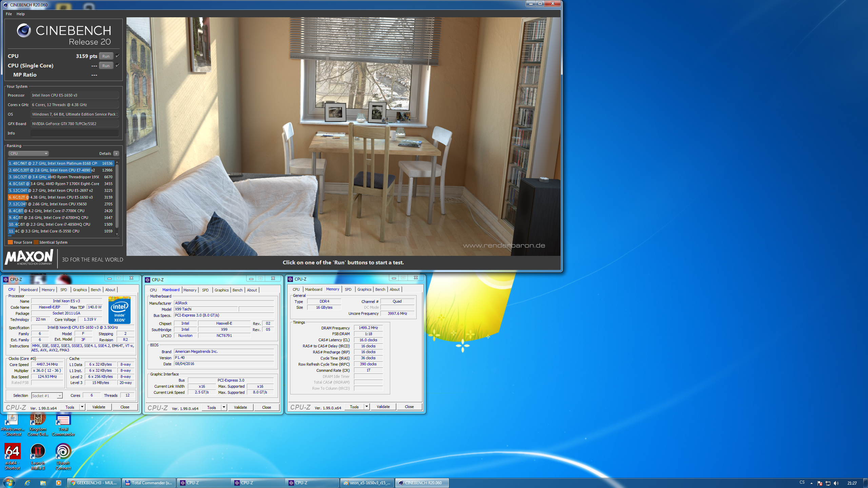Open the CS language indicator
Screen dimensions: 868x488
coord(802,482)
